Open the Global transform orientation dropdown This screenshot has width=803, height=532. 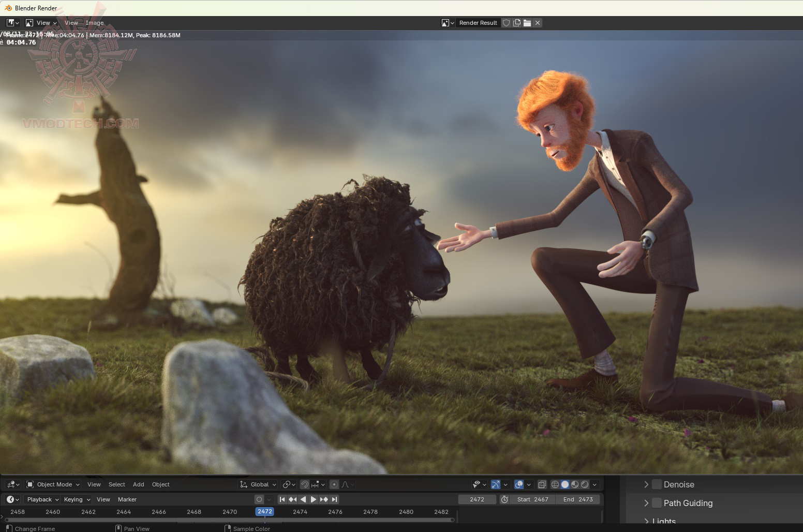click(258, 484)
